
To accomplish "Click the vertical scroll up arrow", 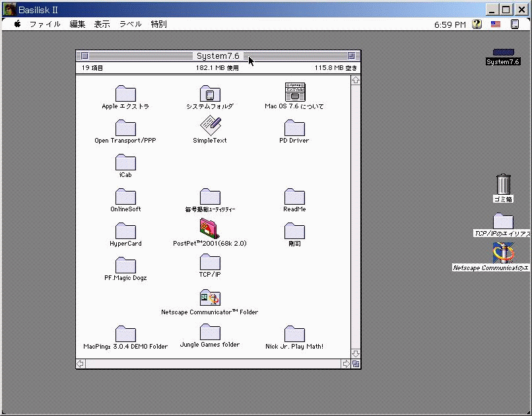I will [x=356, y=80].
